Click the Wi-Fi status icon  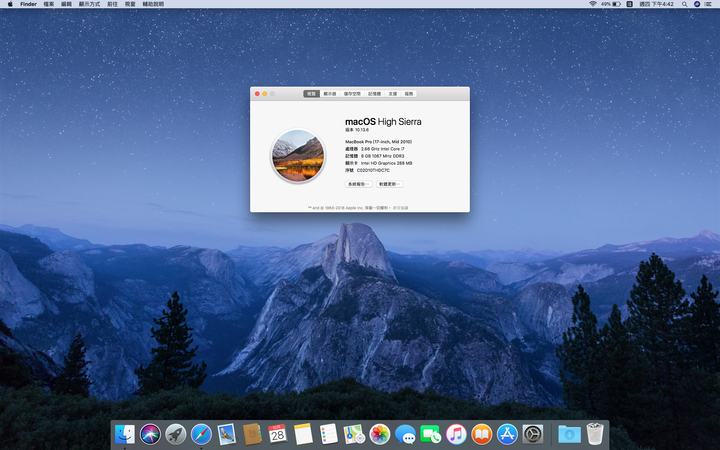coord(593,4)
